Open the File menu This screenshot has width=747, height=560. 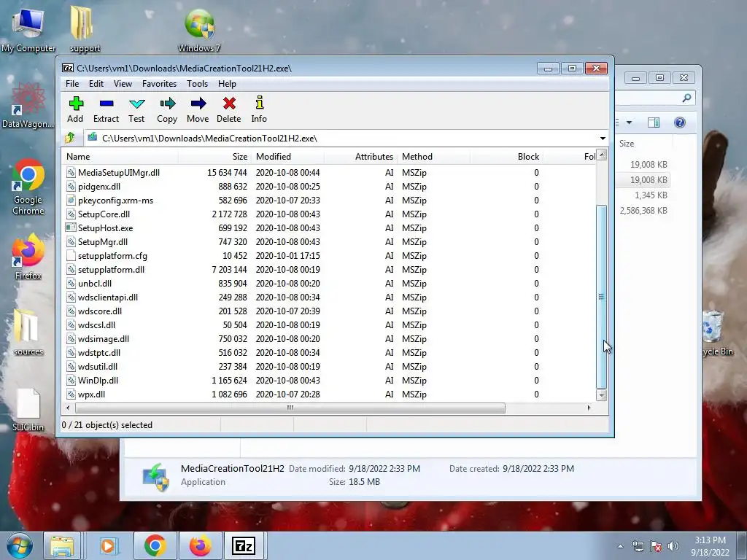coord(72,83)
